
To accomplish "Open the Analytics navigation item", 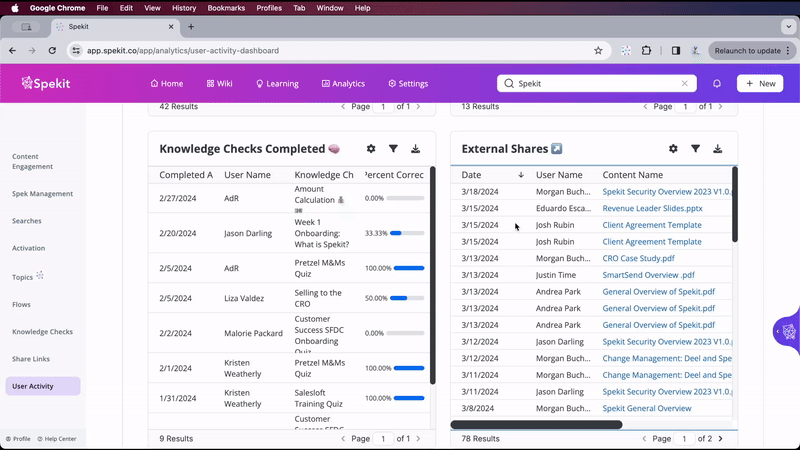I will [343, 84].
